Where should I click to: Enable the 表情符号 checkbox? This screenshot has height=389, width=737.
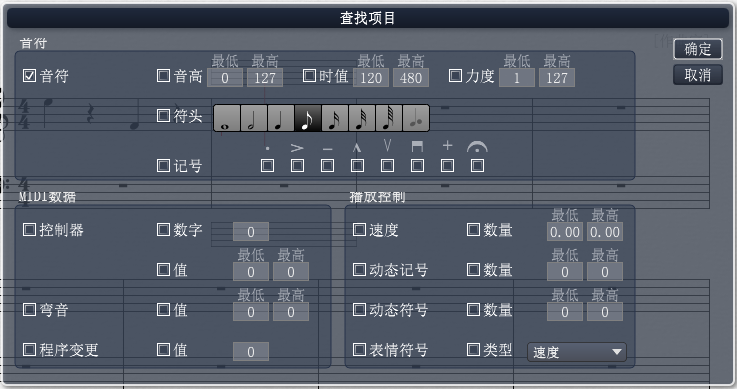pyautogui.click(x=359, y=349)
